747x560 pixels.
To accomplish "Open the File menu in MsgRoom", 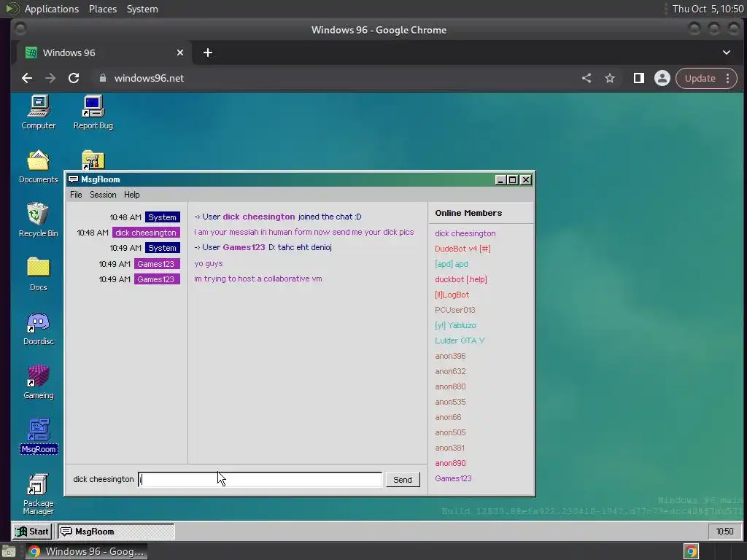I will (76, 194).
